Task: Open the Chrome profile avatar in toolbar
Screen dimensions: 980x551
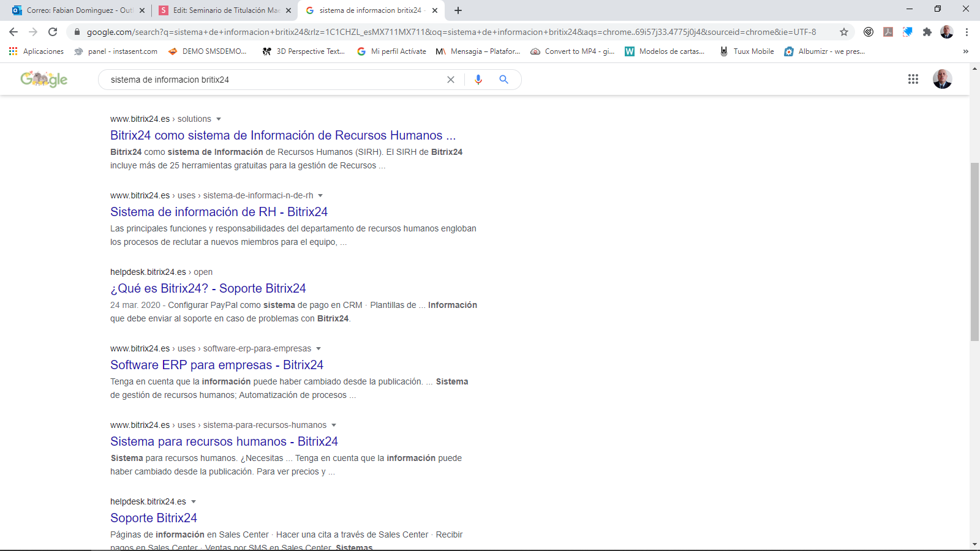Action: (x=947, y=32)
